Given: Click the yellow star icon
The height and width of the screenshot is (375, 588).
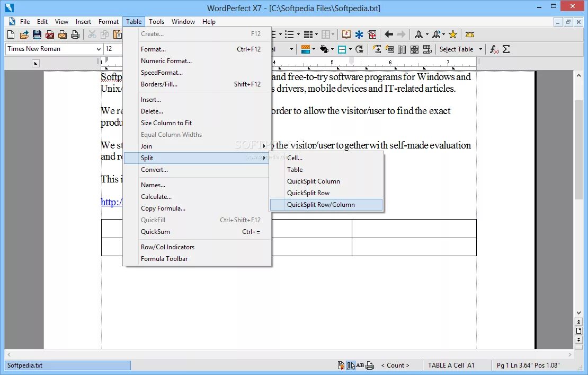Looking at the screenshot, I should coord(453,34).
